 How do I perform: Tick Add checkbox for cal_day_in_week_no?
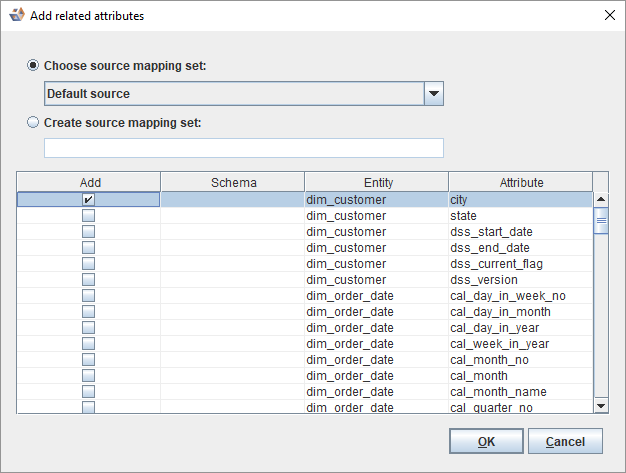(x=88, y=296)
